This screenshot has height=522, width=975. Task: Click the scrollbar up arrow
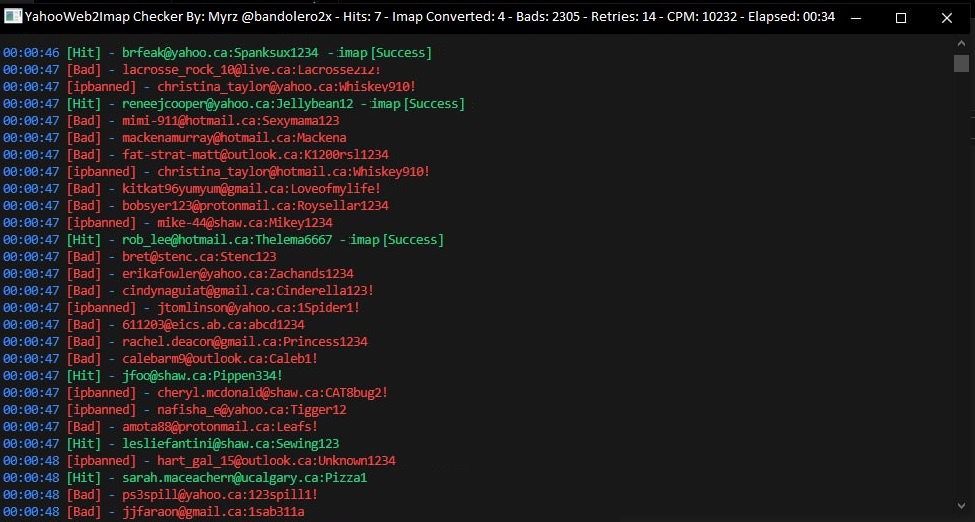pos(961,44)
